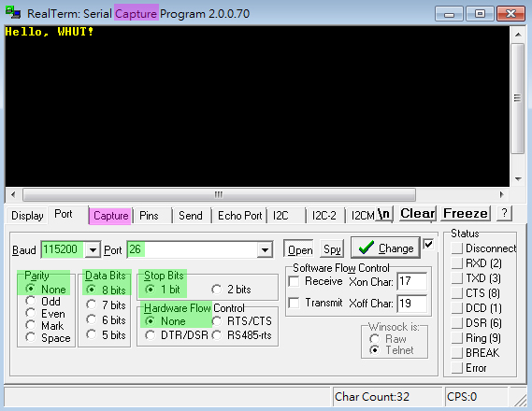Set hardware flow control to None
The height and width of the screenshot is (411, 532).
[x=165, y=320]
